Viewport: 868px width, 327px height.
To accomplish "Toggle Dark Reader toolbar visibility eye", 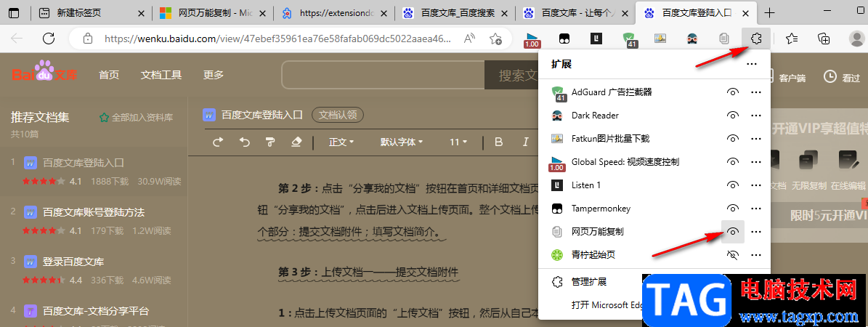I will point(733,116).
